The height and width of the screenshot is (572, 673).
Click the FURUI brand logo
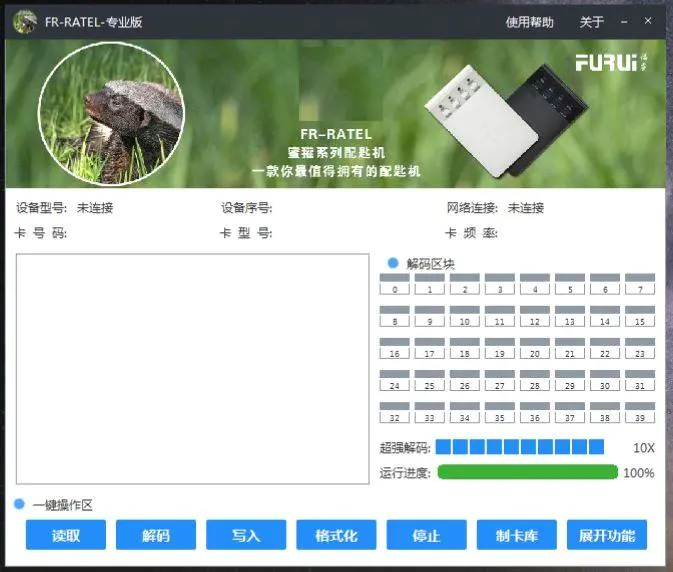coord(611,63)
